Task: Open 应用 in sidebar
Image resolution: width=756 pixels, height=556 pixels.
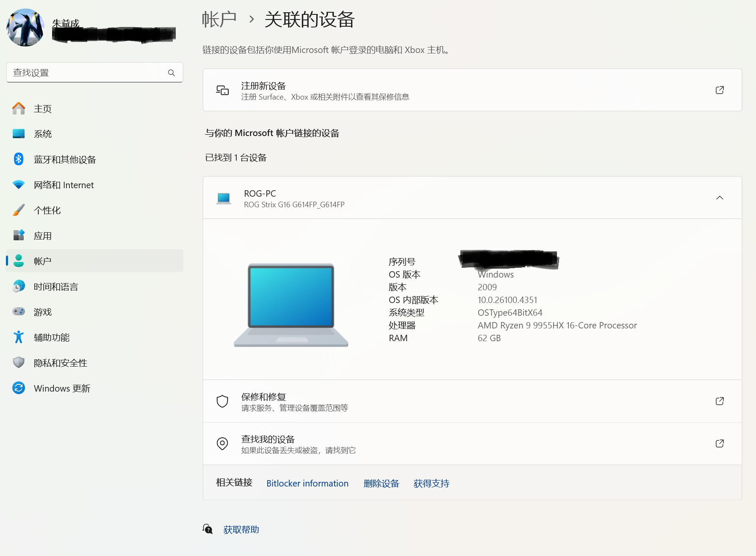Action: coord(94,236)
